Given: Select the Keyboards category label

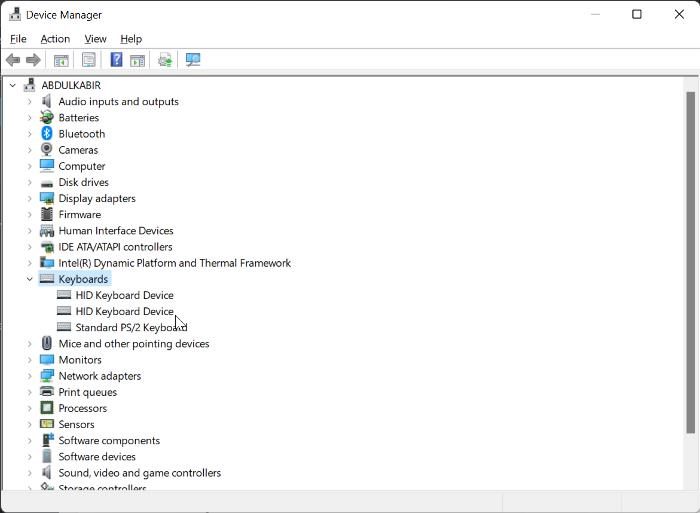Looking at the screenshot, I should [x=83, y=279].
